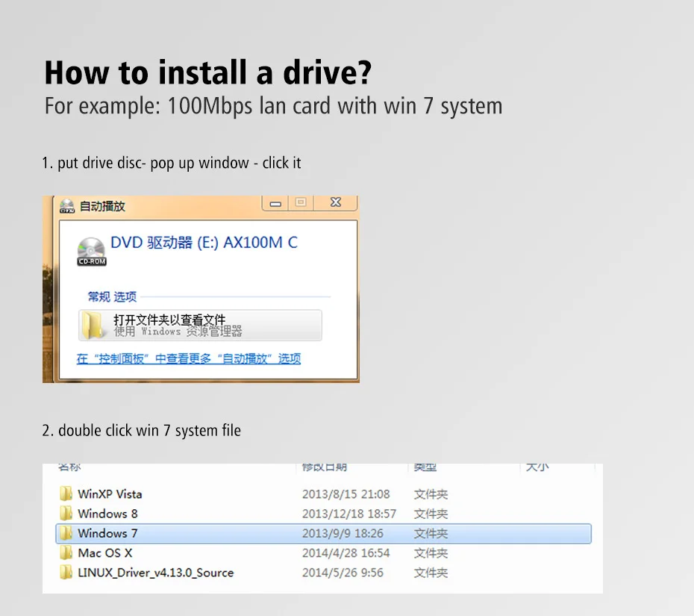Open folder to view files option
The height and width of the screenshot is (616, 694).
pos(200,325)
